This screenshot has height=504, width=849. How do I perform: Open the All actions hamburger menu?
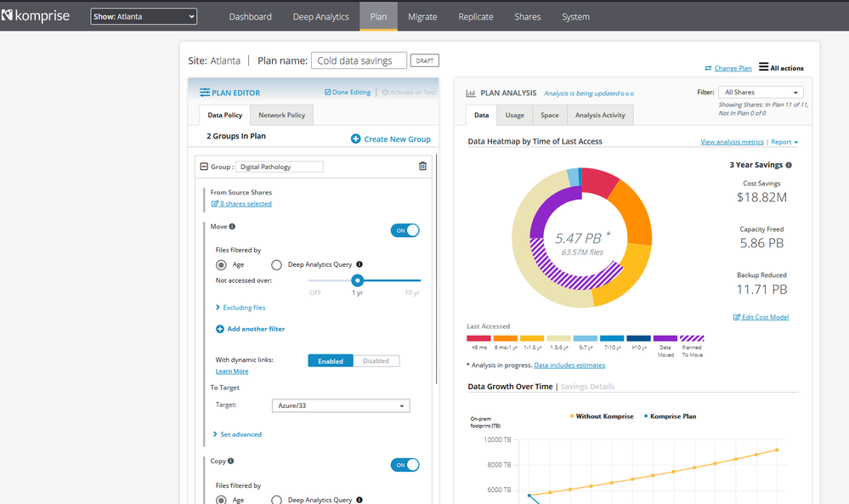click(x=763, y=66)
